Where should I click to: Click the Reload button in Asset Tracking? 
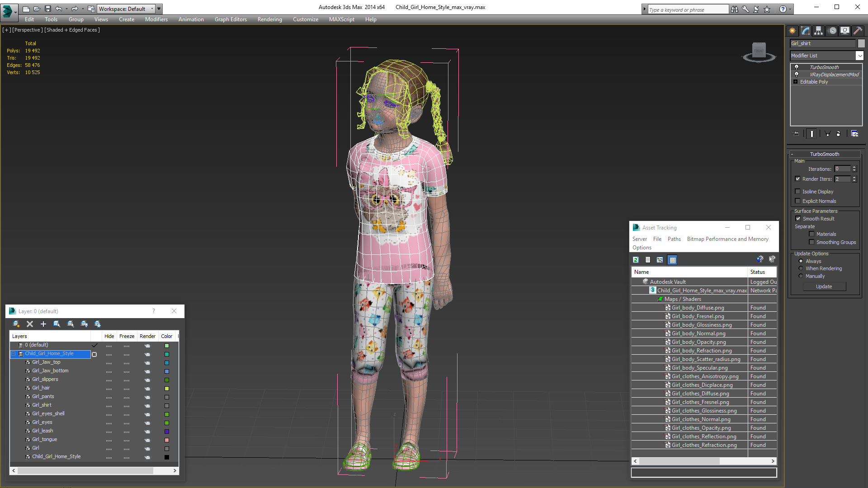tap(636, 259)
